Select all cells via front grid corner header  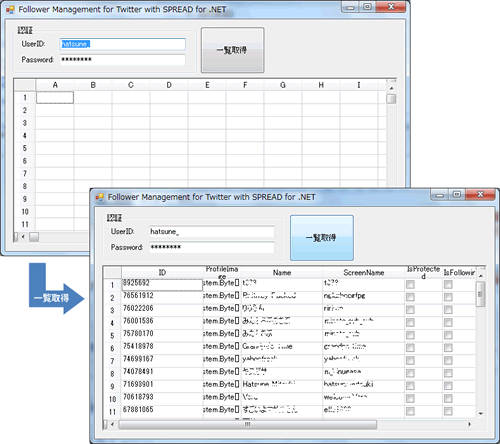113,272
